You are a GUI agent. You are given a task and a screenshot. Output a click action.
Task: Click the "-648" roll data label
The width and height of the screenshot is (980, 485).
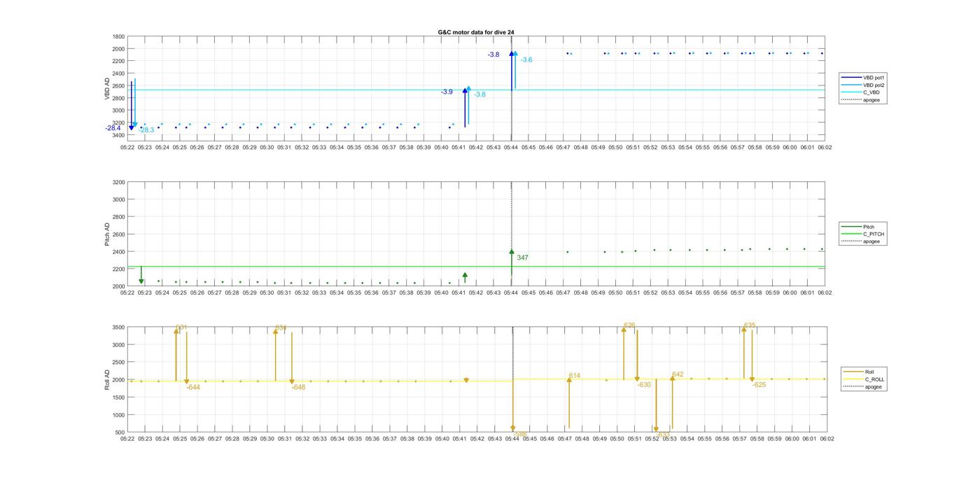point(299,388)
